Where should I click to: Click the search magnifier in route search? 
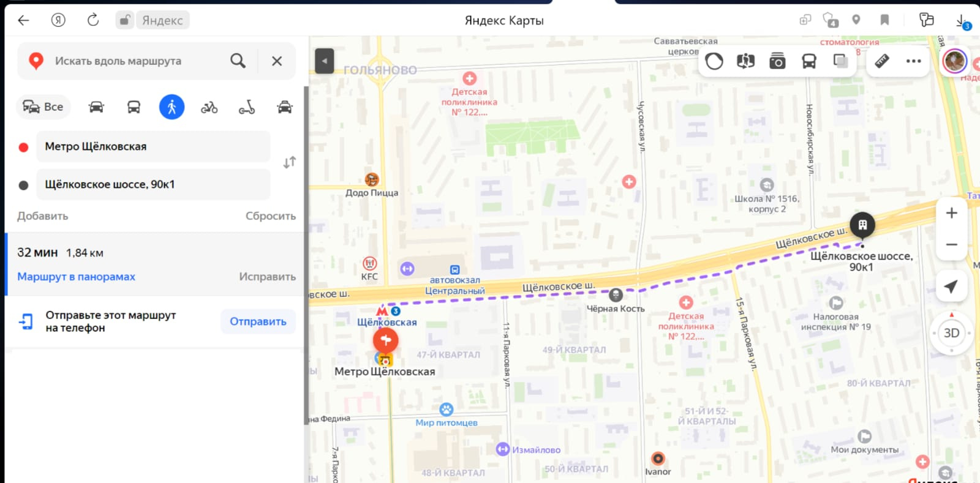pos(238,61)
